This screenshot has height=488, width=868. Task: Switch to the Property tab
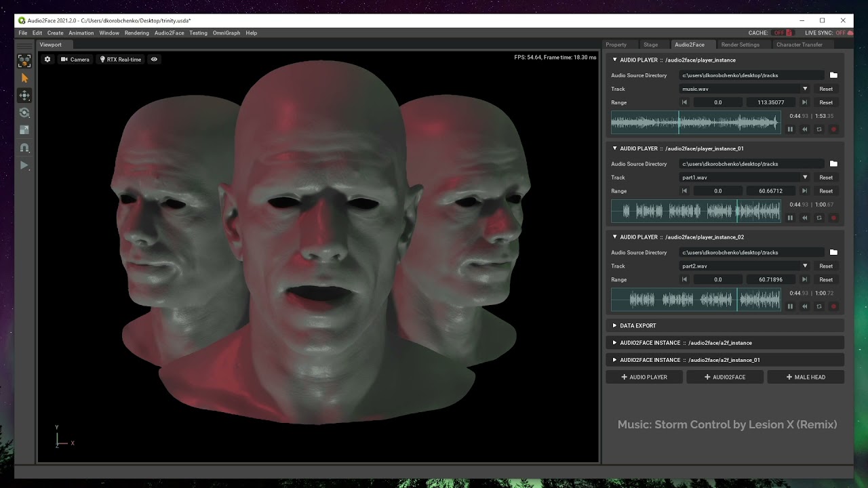[x=616, y=45]
